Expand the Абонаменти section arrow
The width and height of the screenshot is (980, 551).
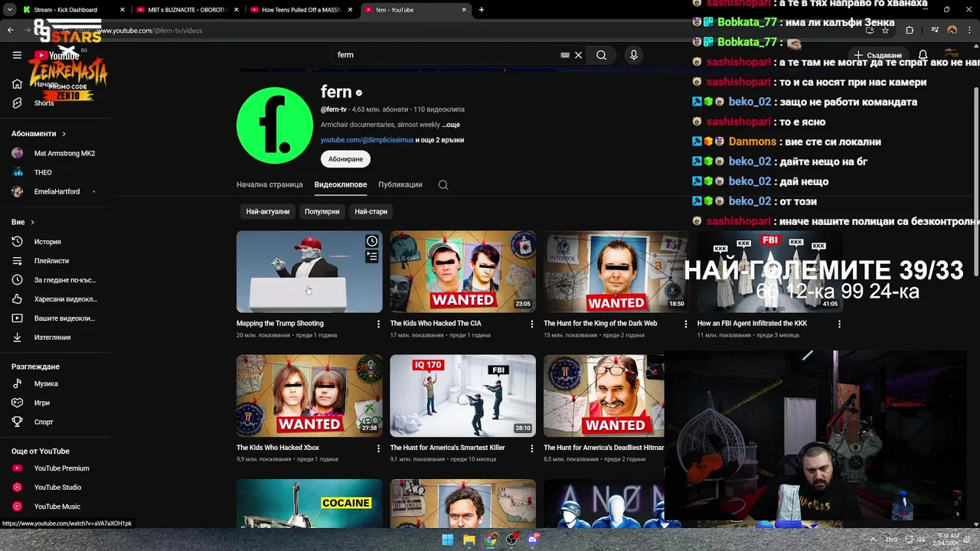[x=64, y=134]
